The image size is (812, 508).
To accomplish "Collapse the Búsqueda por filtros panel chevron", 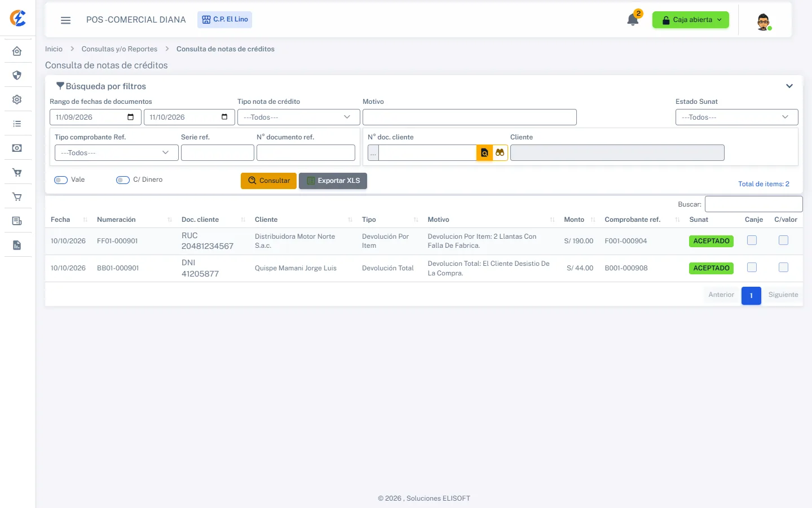I will 789,86.
